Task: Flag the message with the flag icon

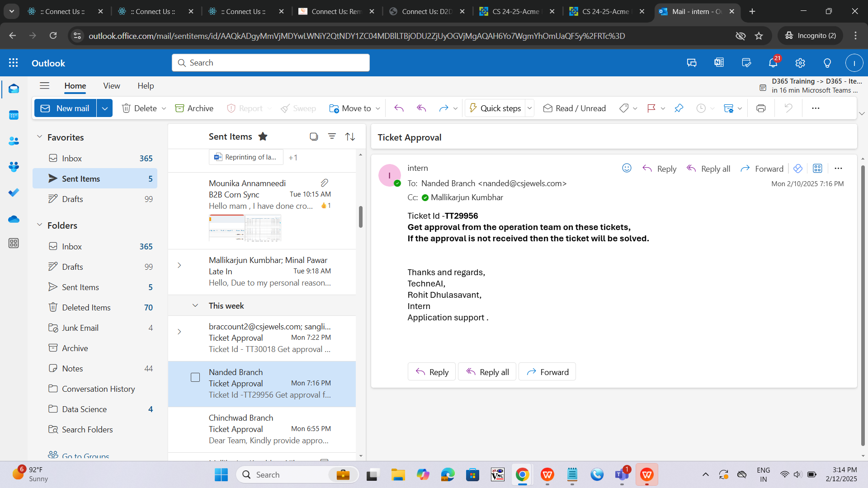Action: [x=651, y=108]
